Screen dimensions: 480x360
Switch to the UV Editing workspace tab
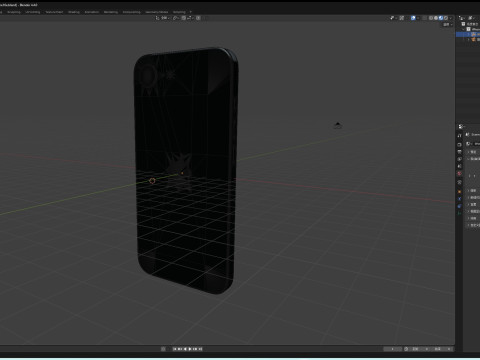click(33, 12)
